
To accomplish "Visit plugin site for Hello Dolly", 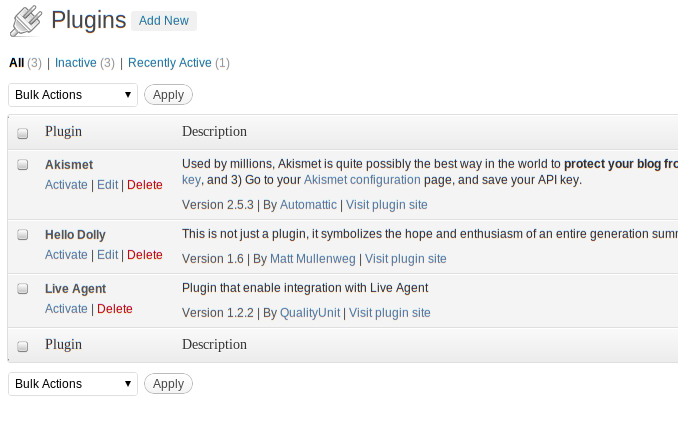I will (x=406, y=259).
